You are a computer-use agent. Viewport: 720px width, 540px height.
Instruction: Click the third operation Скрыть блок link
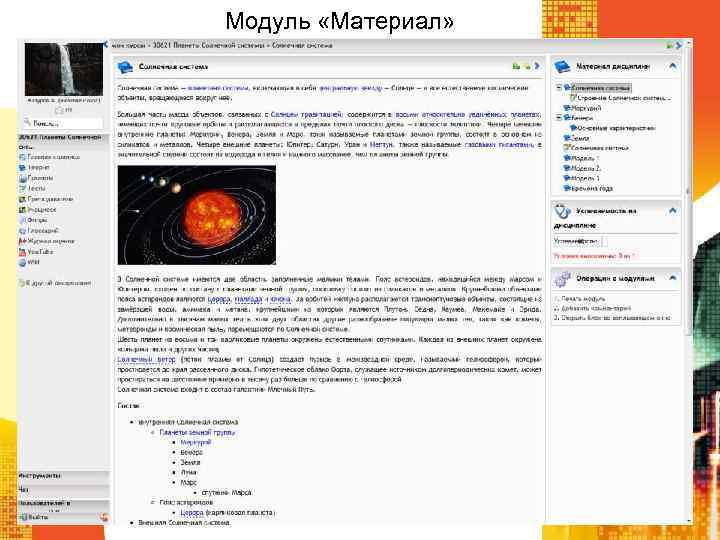tap(615, 318)
